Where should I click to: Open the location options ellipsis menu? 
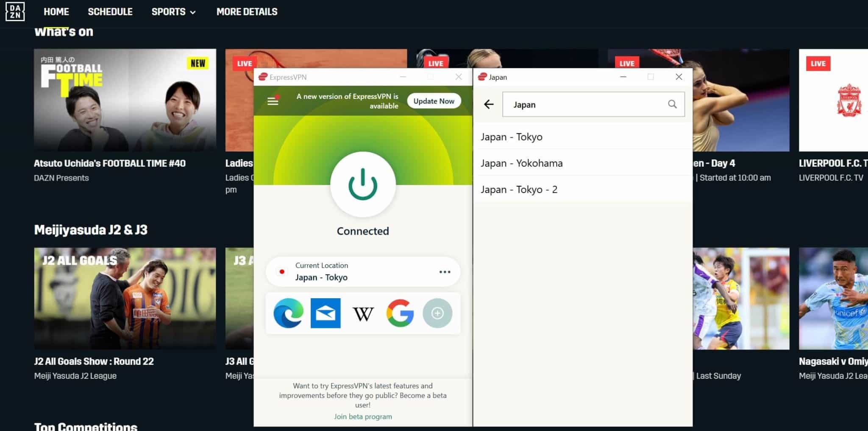coord(445,272)
